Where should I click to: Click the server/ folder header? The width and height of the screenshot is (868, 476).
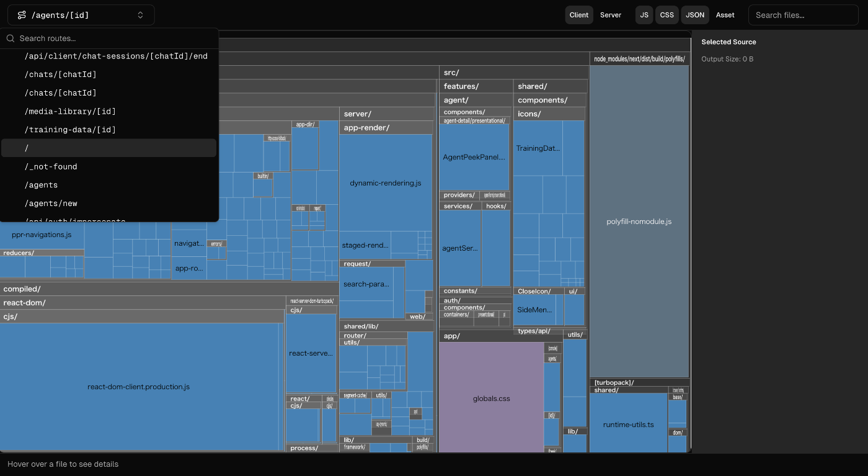click(386, 114)
